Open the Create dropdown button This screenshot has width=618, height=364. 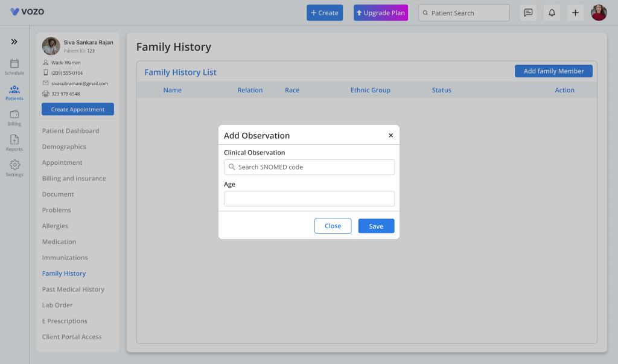point(325,13)
